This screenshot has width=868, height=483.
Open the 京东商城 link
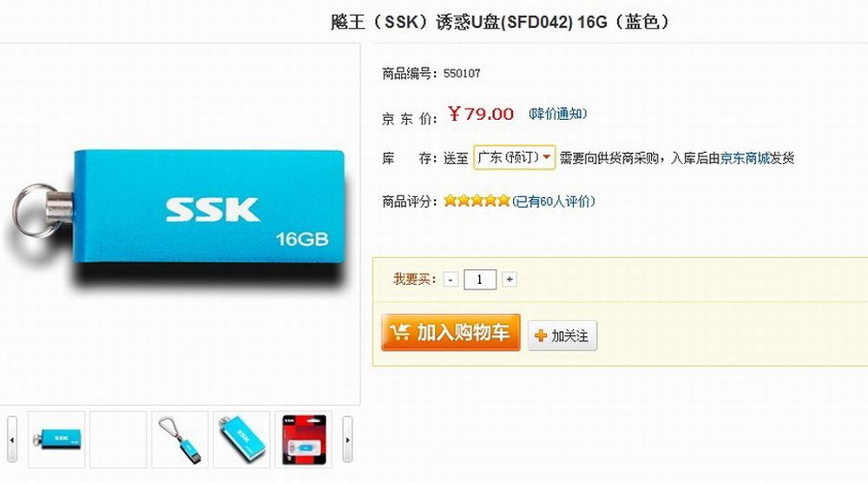tap(745, 158)
